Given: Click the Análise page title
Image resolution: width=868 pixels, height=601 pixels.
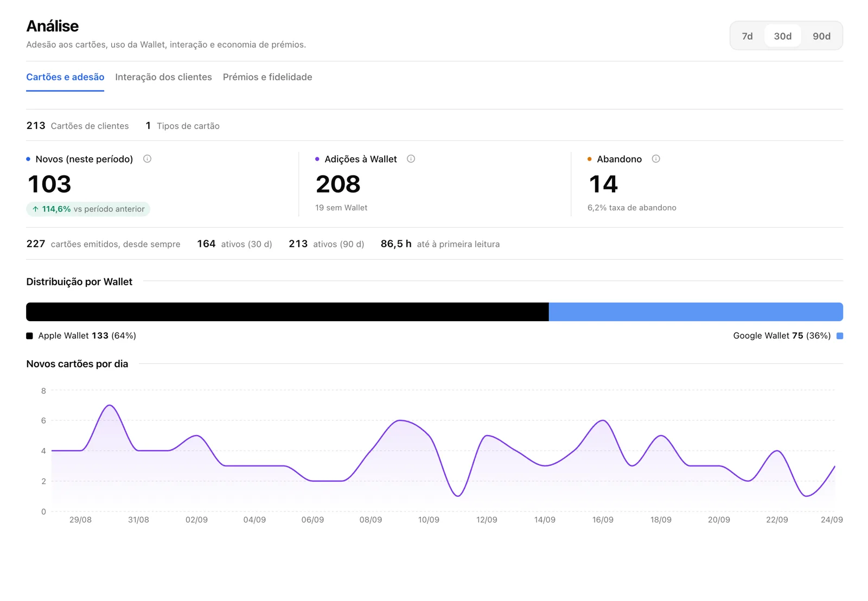Looking at the screenshot, I should point(53,26).
